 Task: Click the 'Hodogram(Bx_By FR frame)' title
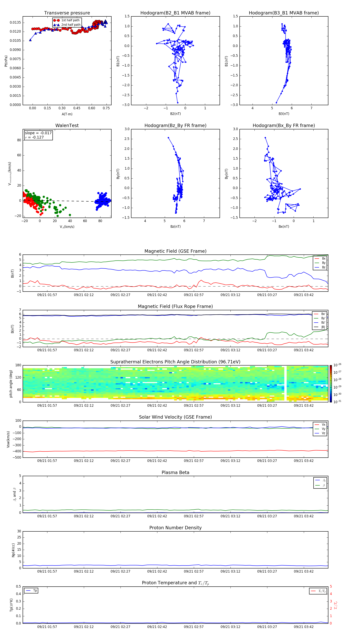pos(284,125)
